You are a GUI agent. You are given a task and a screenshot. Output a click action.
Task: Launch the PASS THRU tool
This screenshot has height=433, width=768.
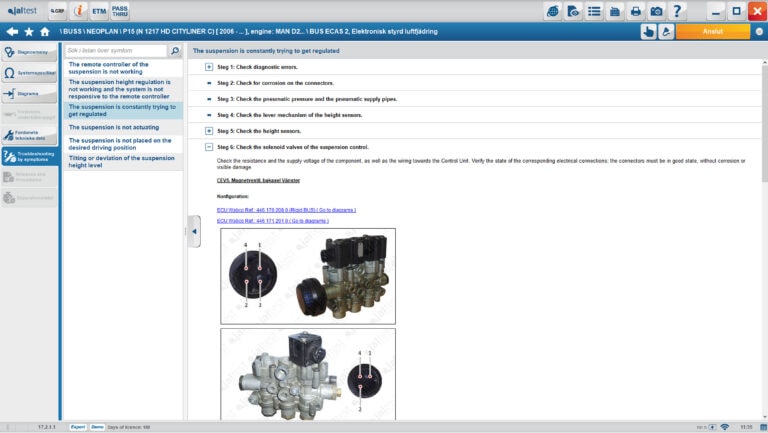point(120,11)
